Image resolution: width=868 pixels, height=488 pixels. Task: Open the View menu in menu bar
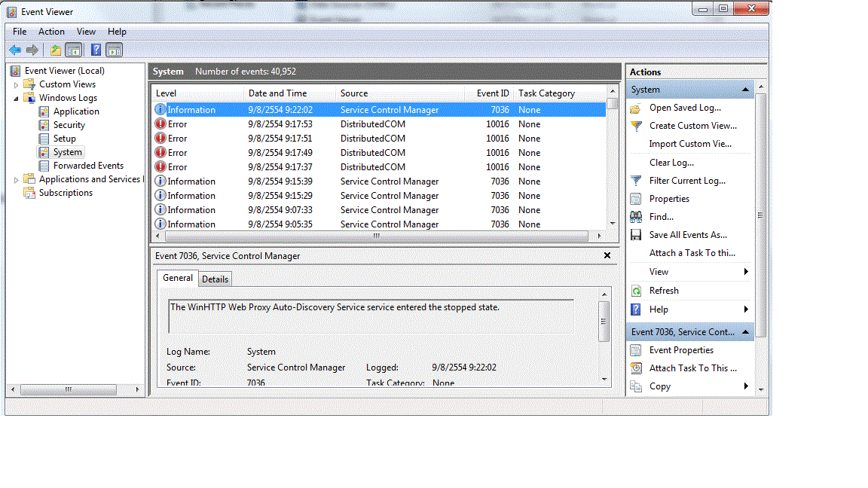point(86,32)
